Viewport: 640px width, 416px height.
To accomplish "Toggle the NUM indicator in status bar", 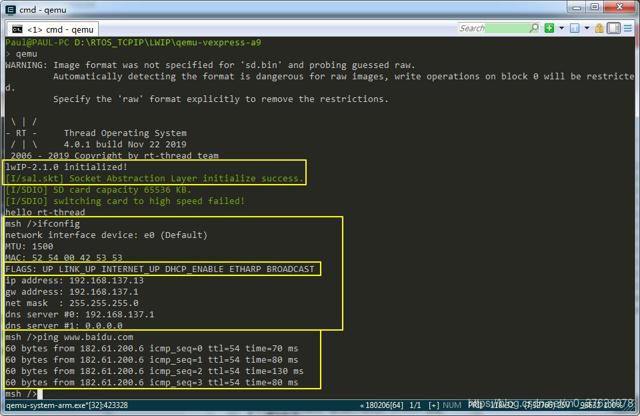I will click(452, 405).
